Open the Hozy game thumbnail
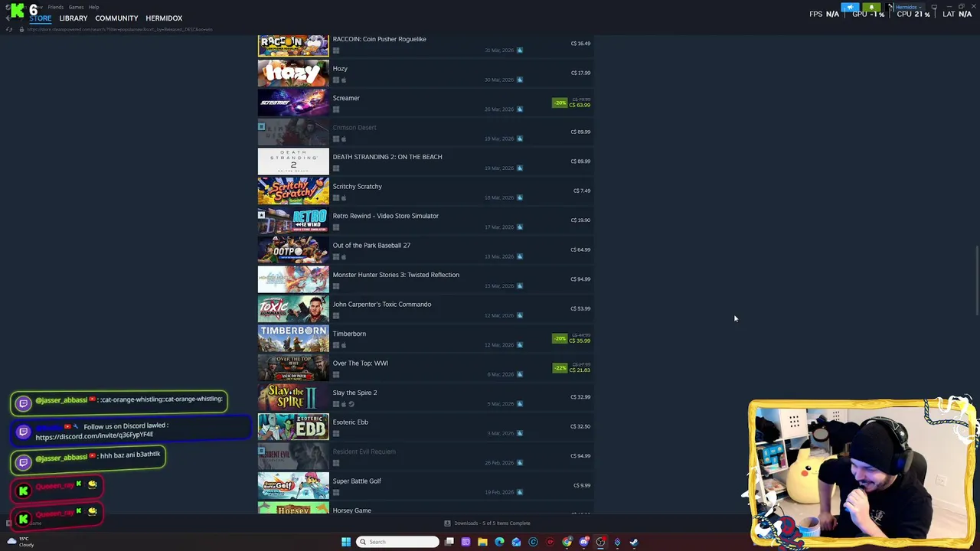This screenshot has height=551, width=980. 293,73
